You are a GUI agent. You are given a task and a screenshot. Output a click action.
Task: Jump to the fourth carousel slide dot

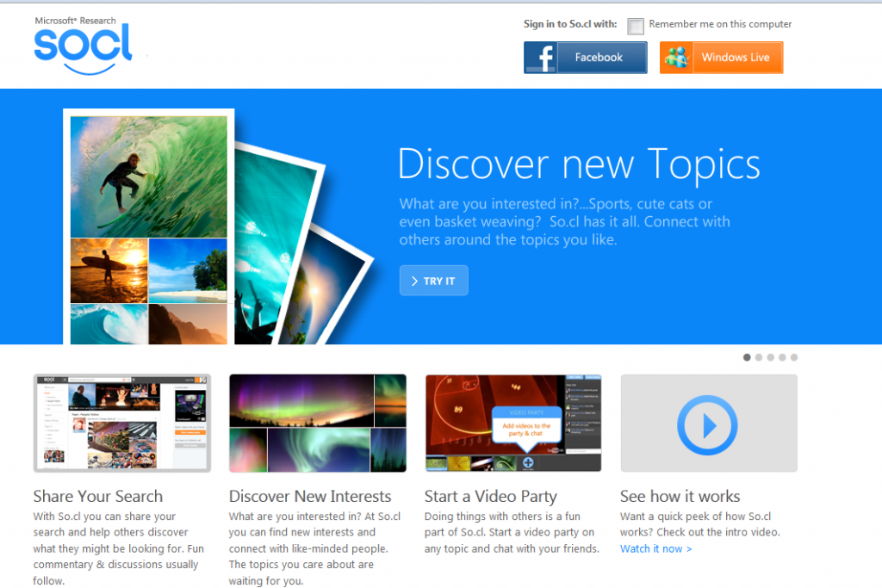782,357
